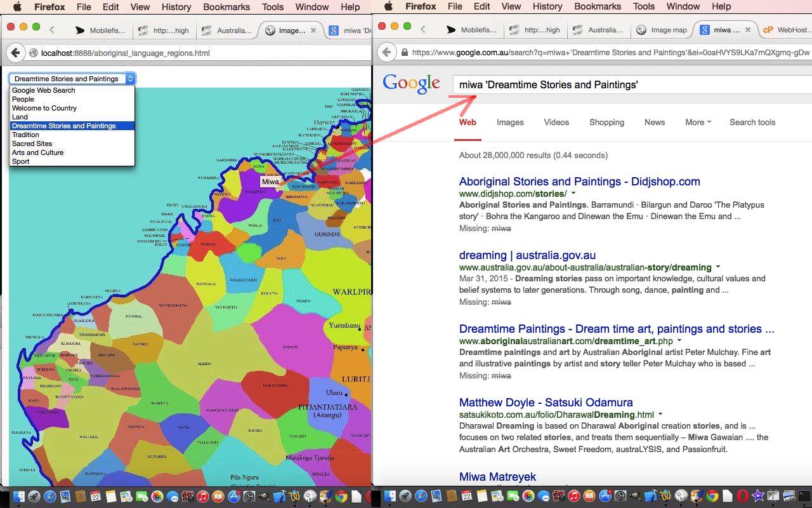Open the Miwa Matreyek result link
This screenshot has width=812, height=508.
click(497, 477)
